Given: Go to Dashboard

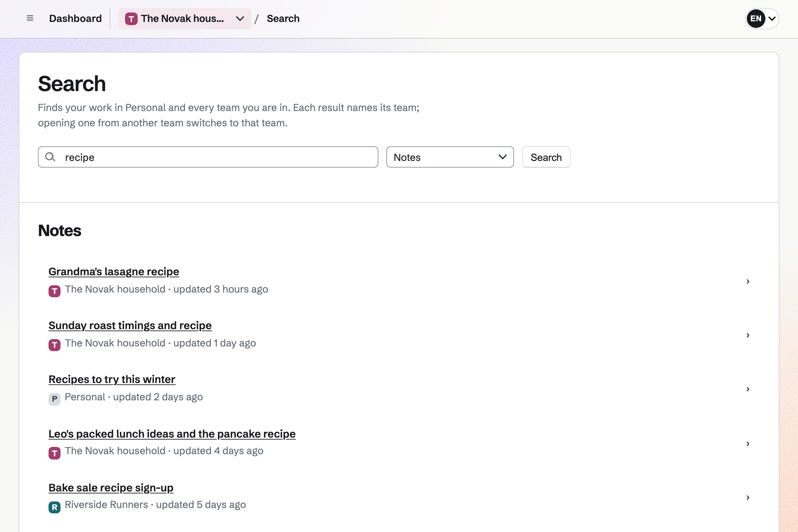Looking at the screenshot, I should pos(75,18).
